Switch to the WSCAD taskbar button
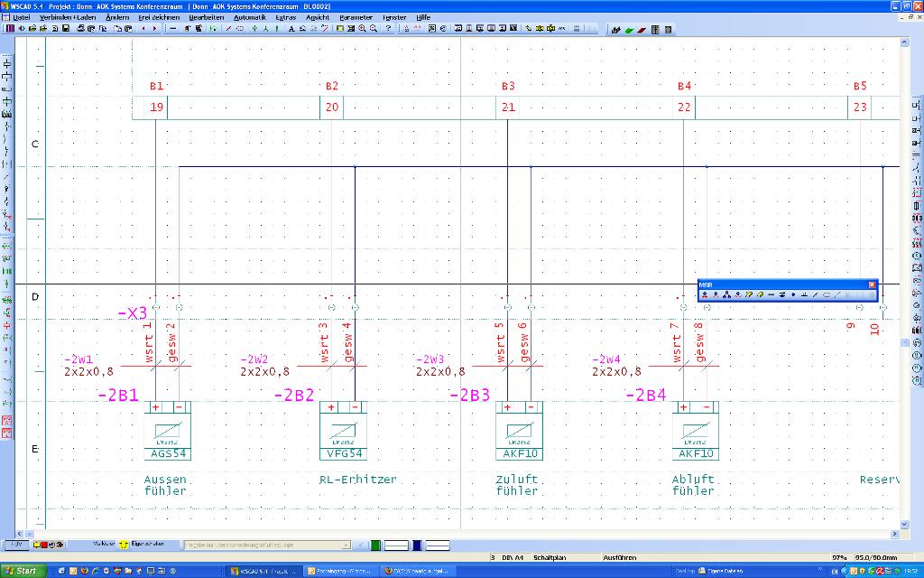Viewport: 924px width, 578px height. coord(263,571)
